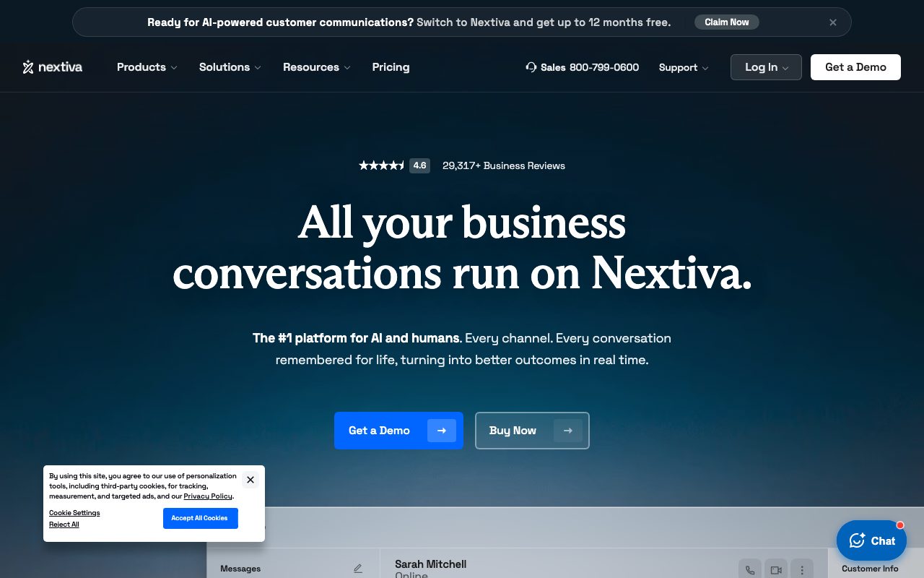Click the white Get a Demo header button
924x578 pixels.
tap(855, 67)
